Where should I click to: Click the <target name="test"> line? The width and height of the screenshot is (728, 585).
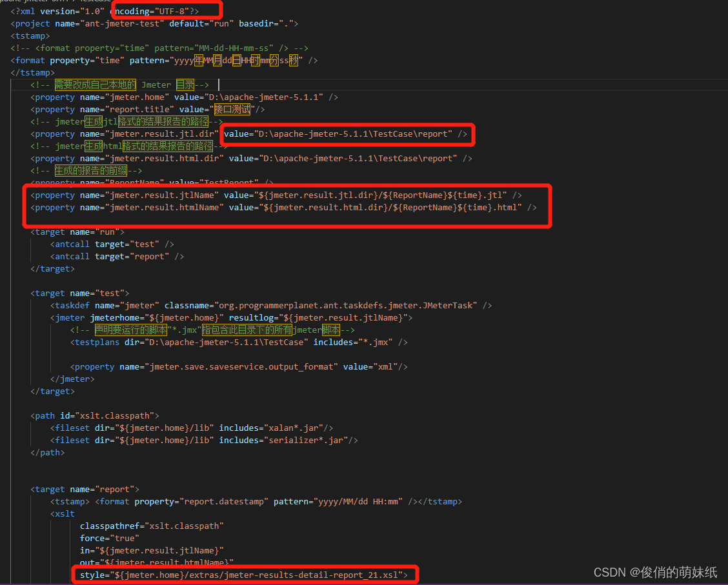80,293
